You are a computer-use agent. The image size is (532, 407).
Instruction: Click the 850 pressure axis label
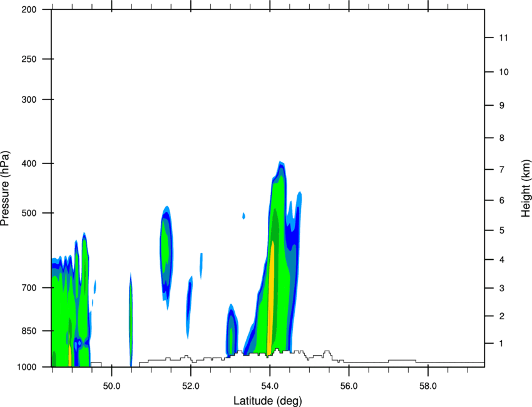pyautogui.click(x=29, y=331)
